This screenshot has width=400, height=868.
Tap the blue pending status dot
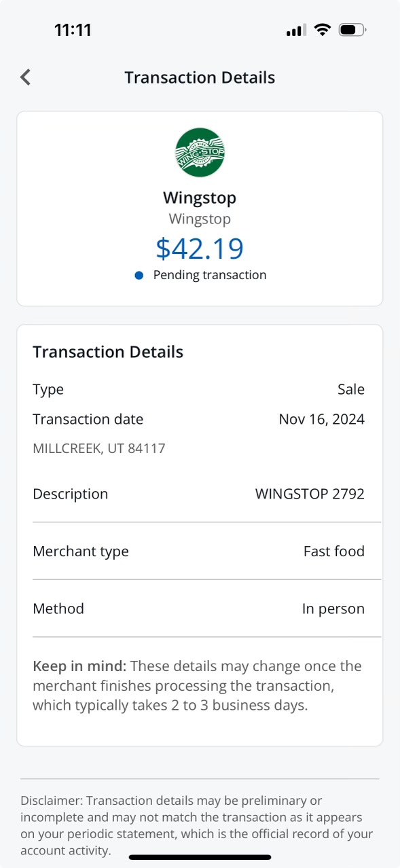pyautogui.click(x=139, y=275)
